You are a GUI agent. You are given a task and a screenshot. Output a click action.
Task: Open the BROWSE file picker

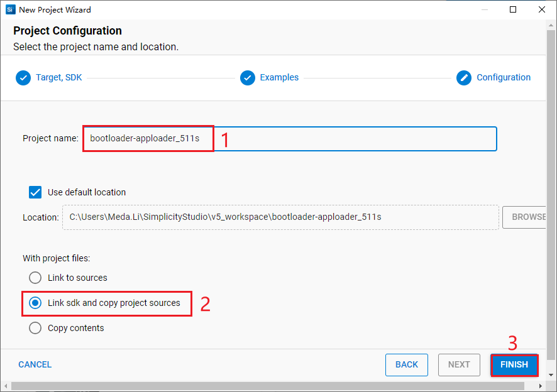(x=527, y=217)
